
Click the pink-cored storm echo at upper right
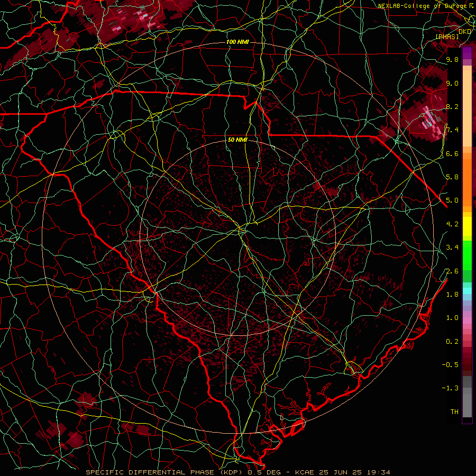431,118
